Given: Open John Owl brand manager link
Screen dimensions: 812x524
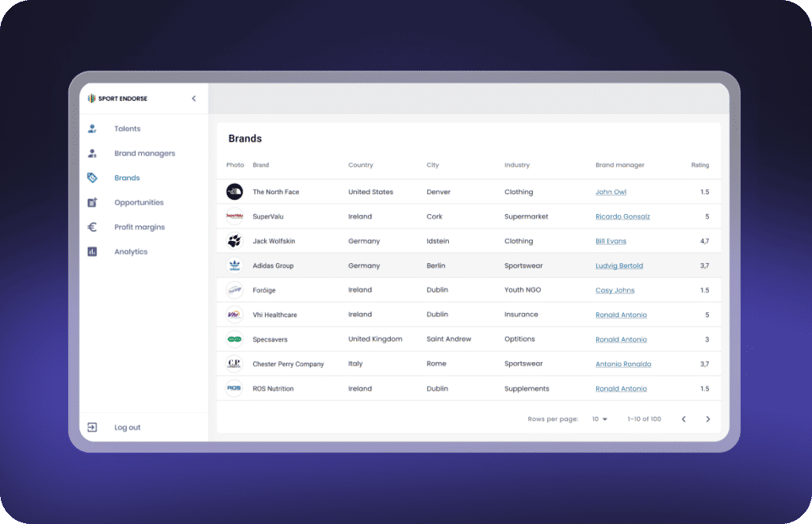Looking at the screenshot, I should [x=611, y=192].
